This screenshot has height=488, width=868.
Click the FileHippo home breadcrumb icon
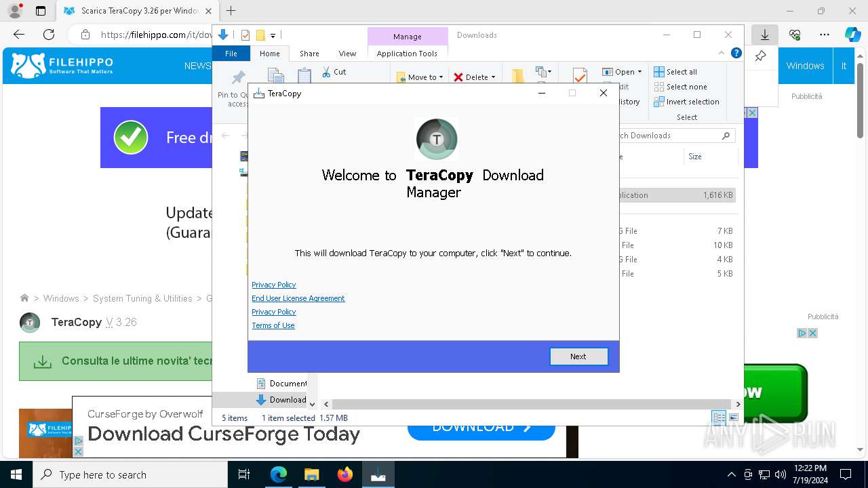(x=24, y=298)
